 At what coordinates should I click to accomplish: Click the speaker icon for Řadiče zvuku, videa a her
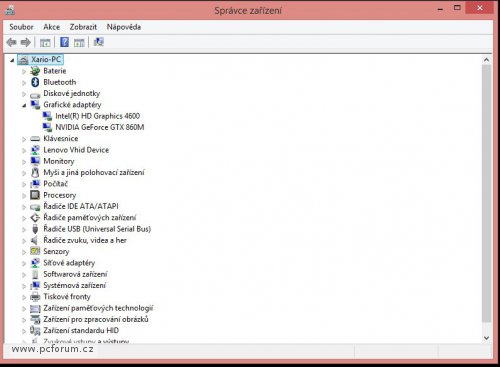click(34, 240)
